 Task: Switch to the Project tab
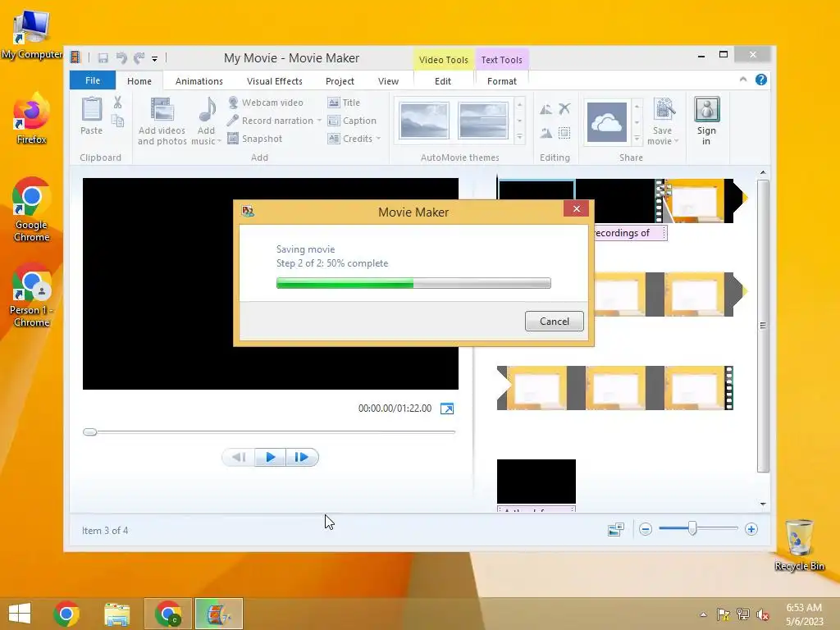[x=340, y=81]
